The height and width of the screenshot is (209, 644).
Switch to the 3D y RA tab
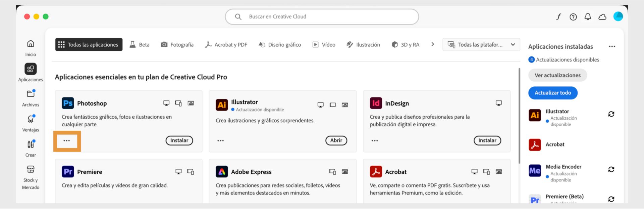[x=406, y=44]
